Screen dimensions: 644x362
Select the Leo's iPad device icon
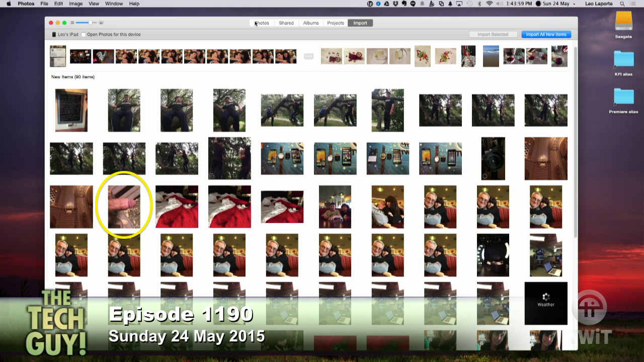click(54, 35)
